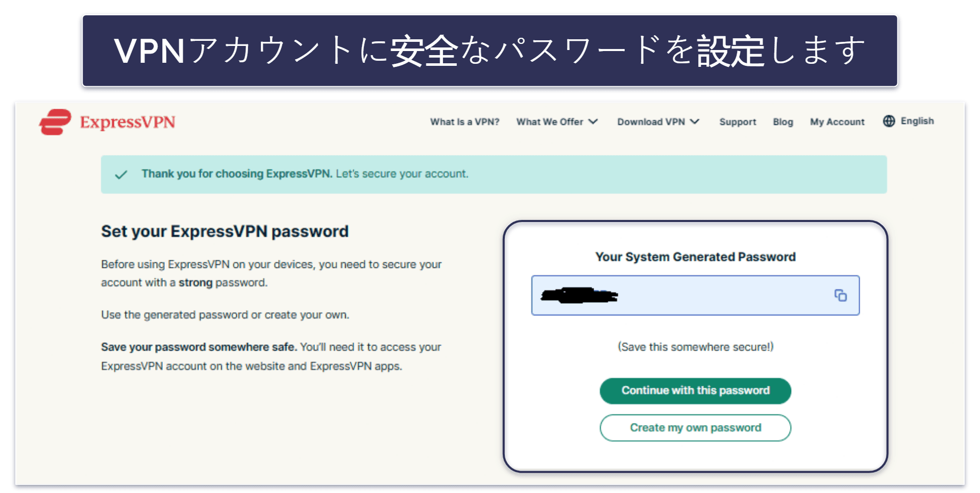Click the Set your ExpressVPN password heading
The width and height of the screenshot is (980, 493).
point(225,232)
